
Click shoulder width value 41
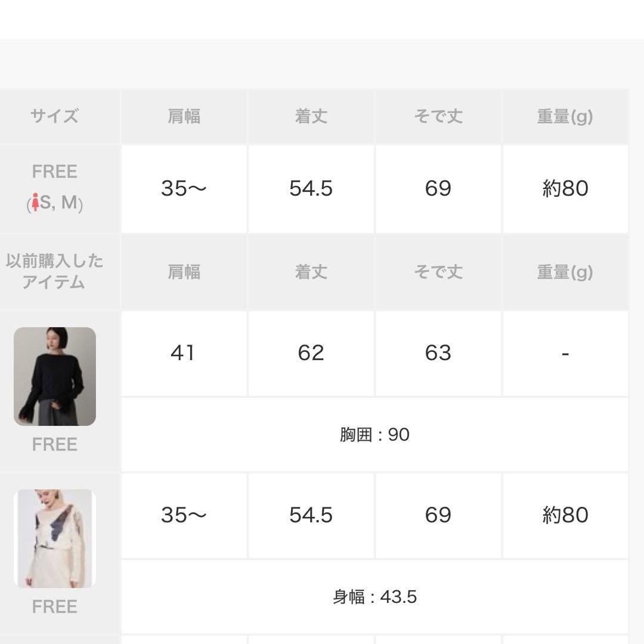click(x=182, y=353)
